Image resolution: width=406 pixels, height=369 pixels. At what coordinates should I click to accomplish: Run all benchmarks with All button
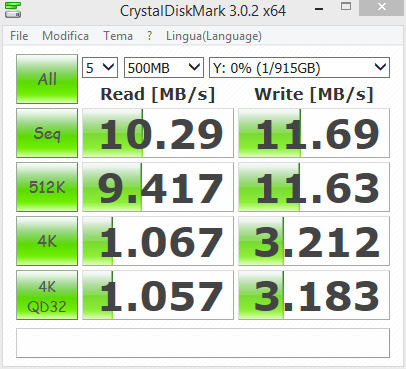pos(47,79)
